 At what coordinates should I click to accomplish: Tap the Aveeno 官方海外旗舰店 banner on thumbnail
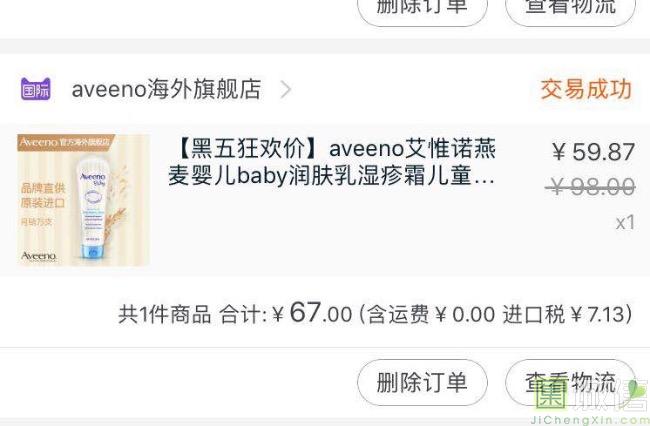tap(65, 142)
